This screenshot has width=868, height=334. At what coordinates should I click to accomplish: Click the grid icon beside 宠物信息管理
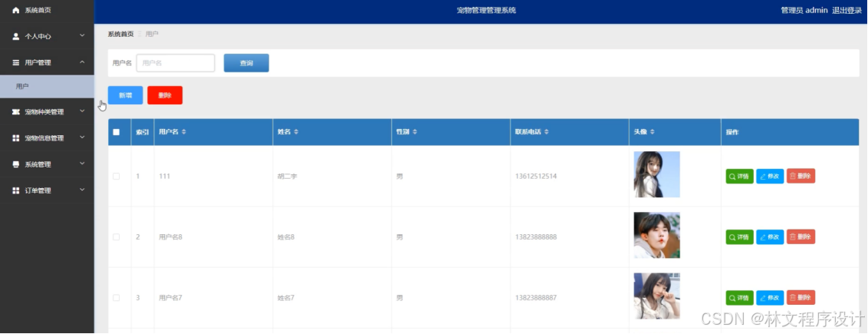tap(15, 138)
